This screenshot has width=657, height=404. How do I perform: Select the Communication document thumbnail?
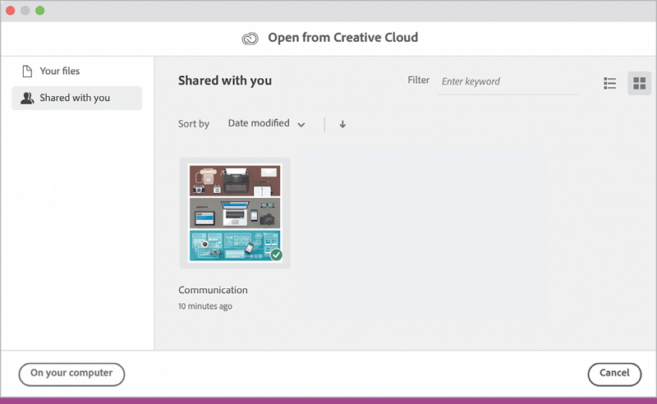235,213
